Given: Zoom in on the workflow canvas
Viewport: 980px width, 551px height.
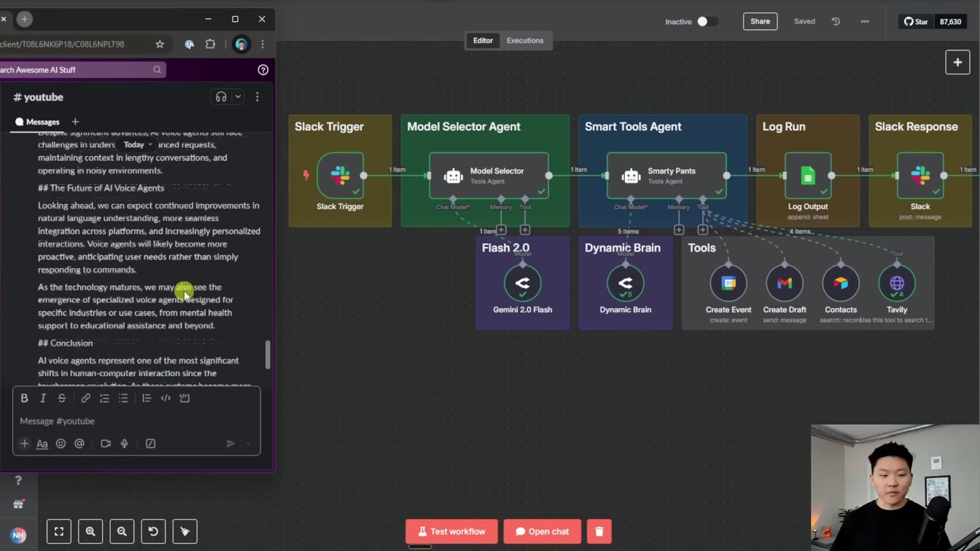Looking at the screenshot, I should click(x=90, y=531).
